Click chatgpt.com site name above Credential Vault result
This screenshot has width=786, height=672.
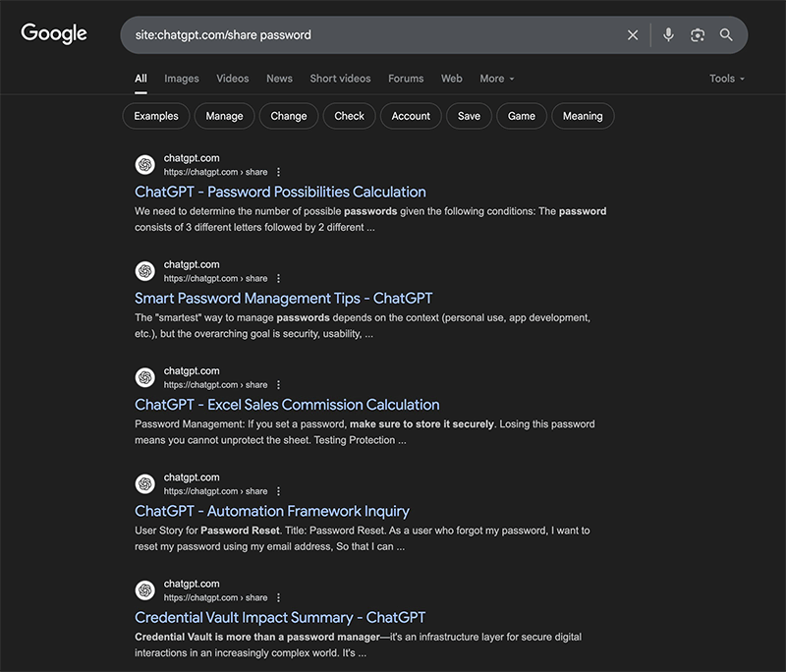click(x=192, y=584)
